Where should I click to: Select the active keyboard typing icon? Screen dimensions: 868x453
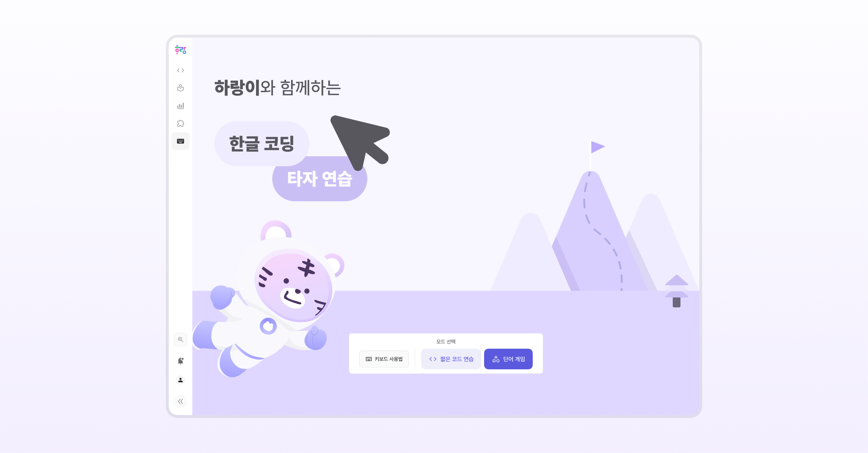[181, 141]
